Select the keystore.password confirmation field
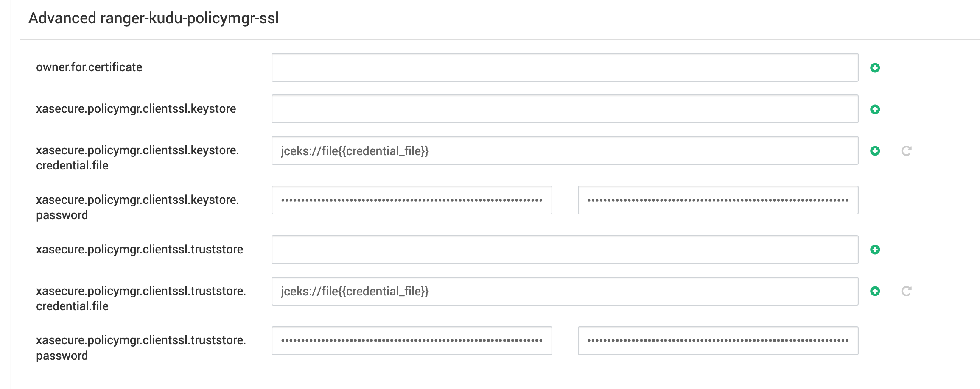980x389 pixels. coord(718,200)
